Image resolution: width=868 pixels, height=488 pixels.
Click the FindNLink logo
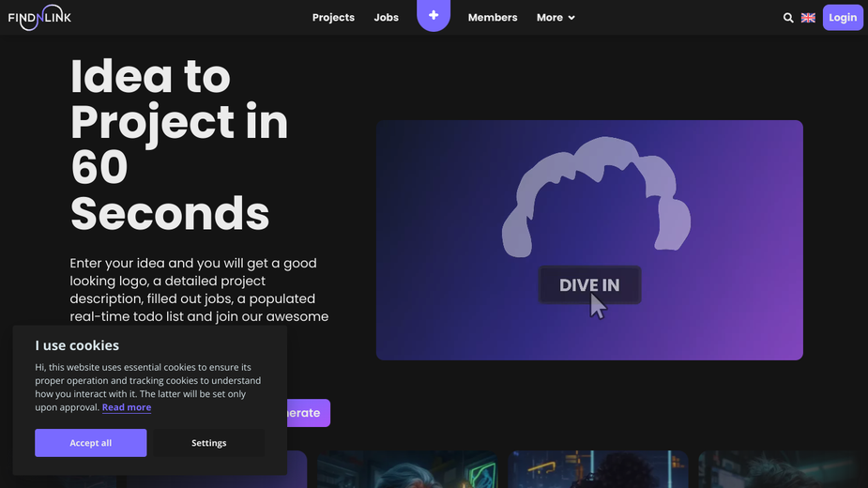[39, 18]
